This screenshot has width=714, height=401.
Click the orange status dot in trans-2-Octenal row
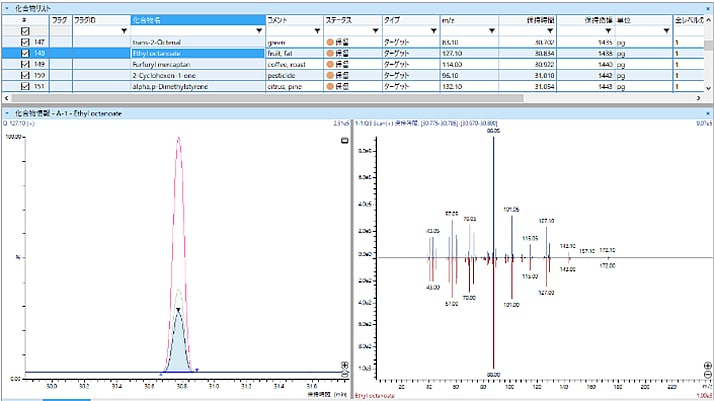pos(330,42)
